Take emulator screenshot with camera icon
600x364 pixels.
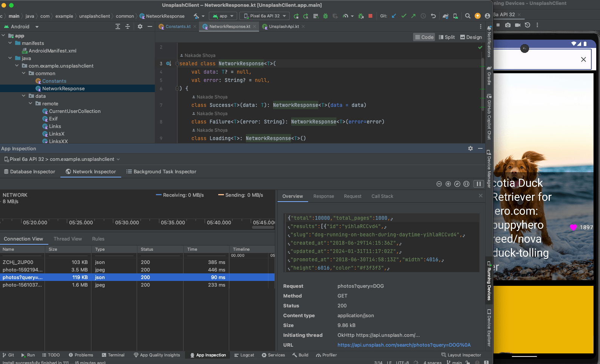[x=508, y=25]
